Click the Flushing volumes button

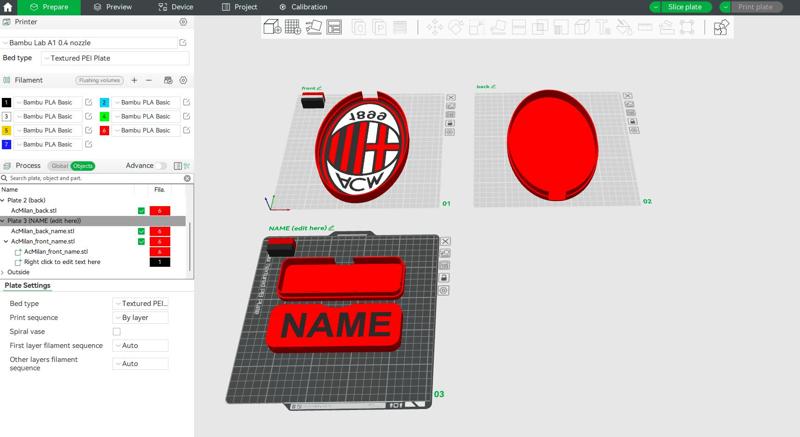pos(99,80)
